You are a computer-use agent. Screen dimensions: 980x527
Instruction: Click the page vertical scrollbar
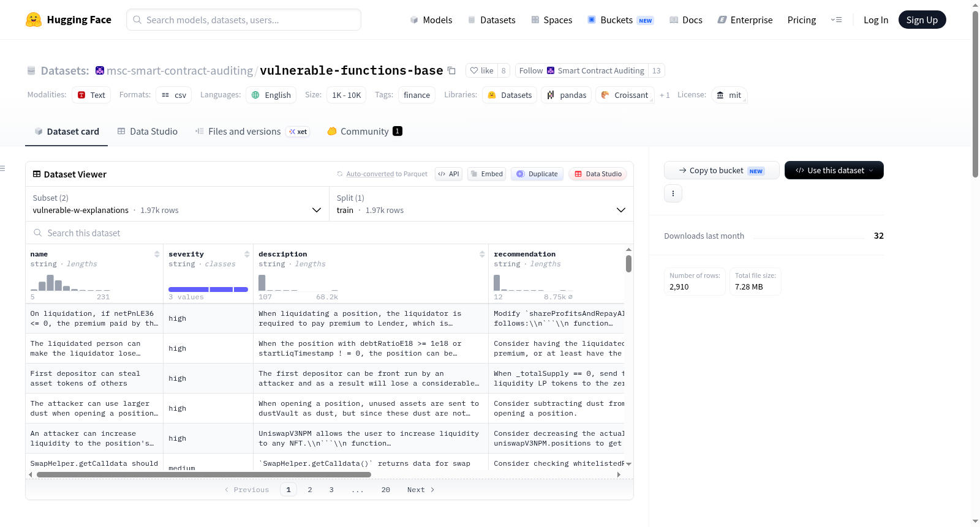(x=975, y=94)
